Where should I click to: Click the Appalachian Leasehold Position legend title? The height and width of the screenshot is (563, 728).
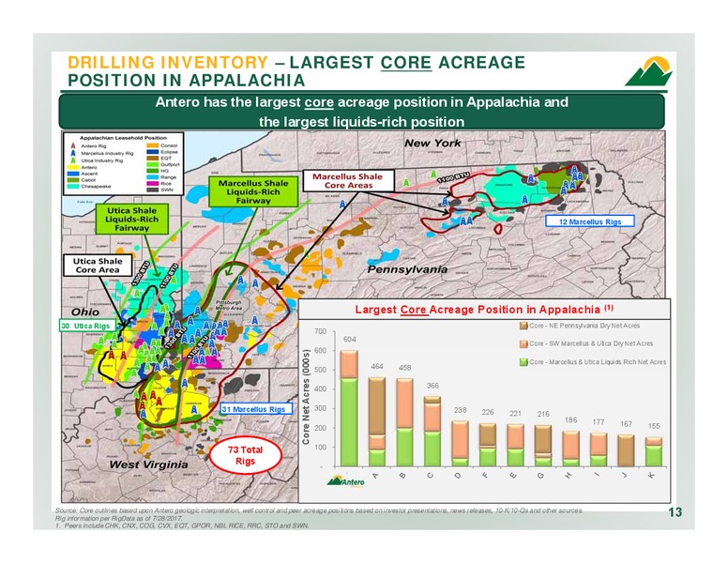(x=123, y=138)
